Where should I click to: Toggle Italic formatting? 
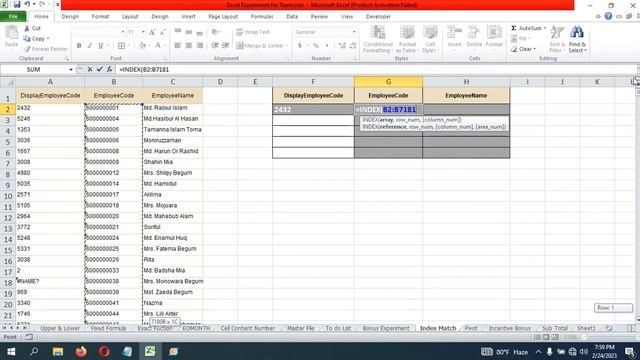tap(89, 45)
